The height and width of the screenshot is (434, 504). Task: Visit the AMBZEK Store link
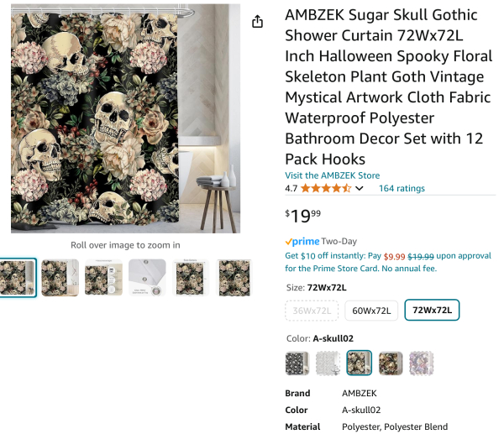[x=333, y=175]
